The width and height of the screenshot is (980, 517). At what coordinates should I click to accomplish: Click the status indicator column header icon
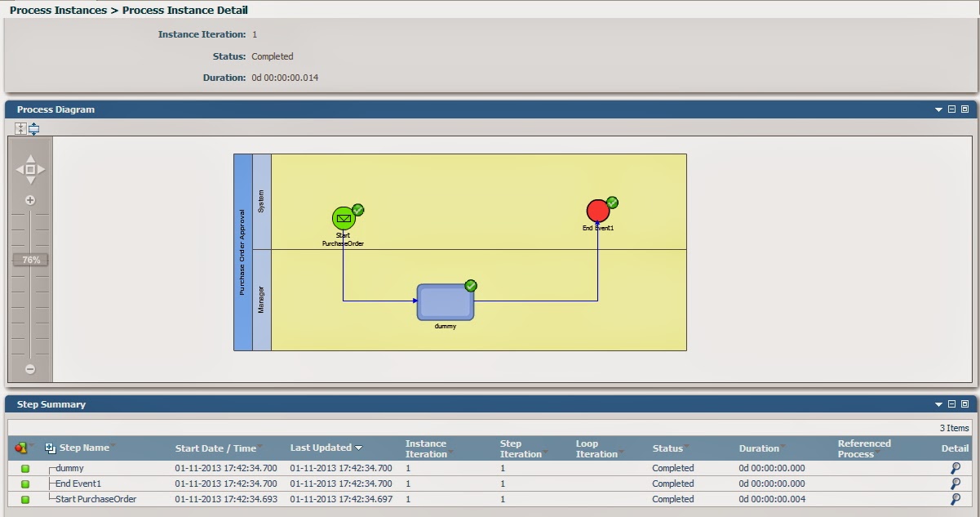click(21, 448)
